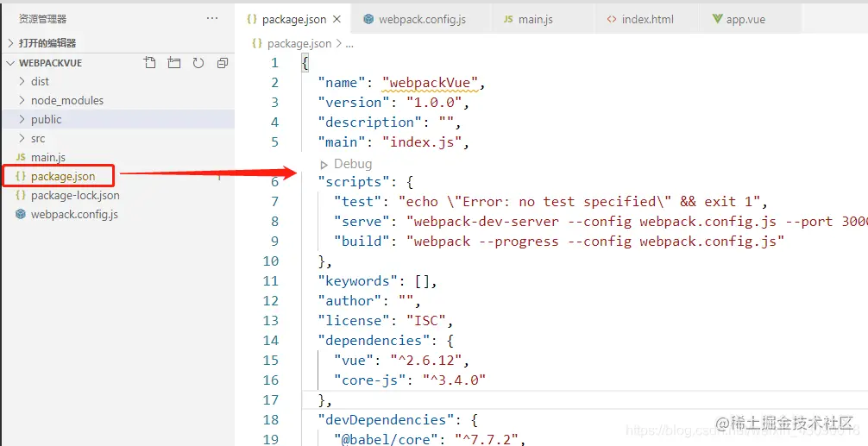
Task: Expand the public folder
Action: tap(22, 119)
